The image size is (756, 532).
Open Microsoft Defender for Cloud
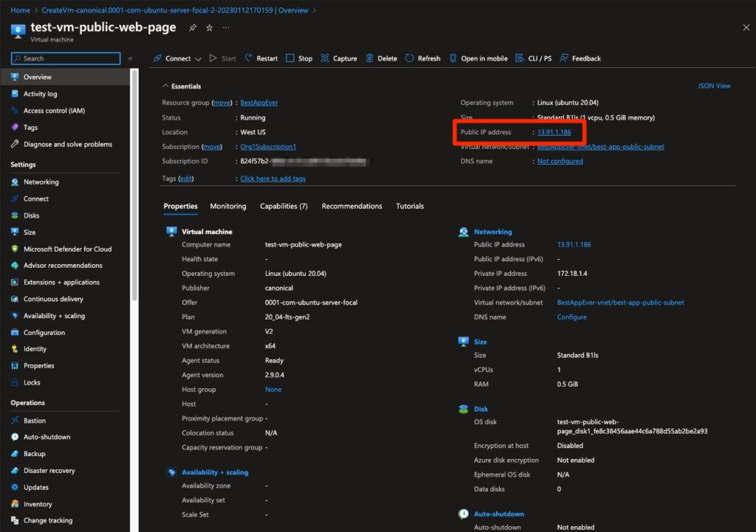pos(67,249)
